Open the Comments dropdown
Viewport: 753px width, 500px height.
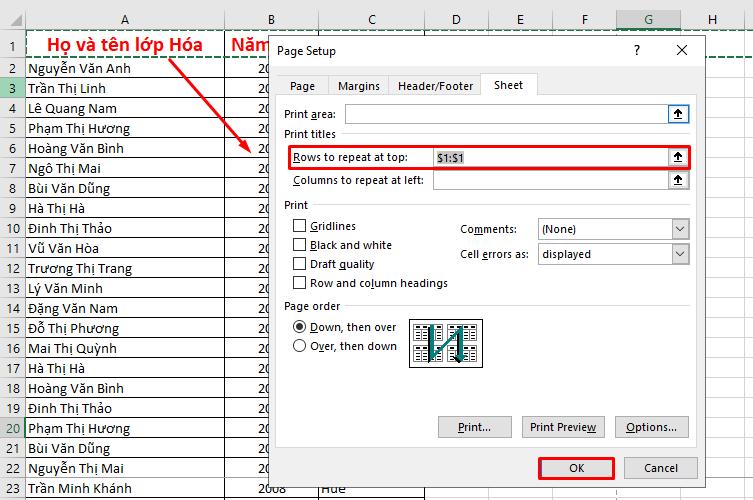click(x=680, y=229)
